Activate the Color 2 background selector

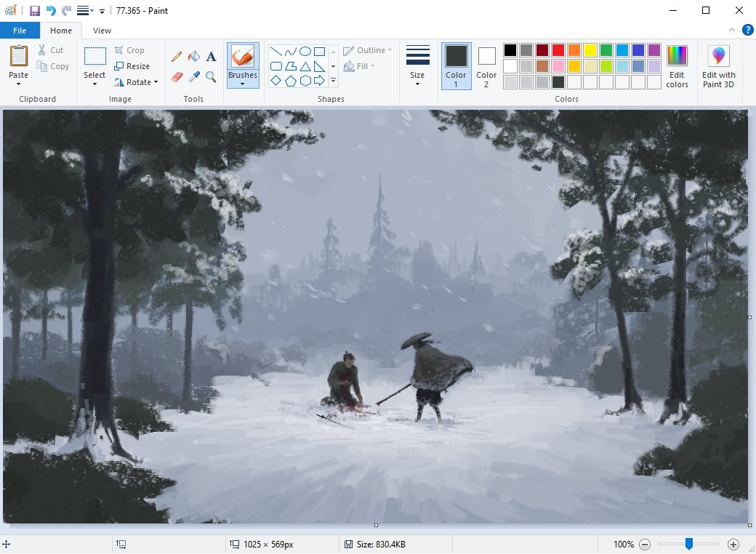tap(486, 65)
